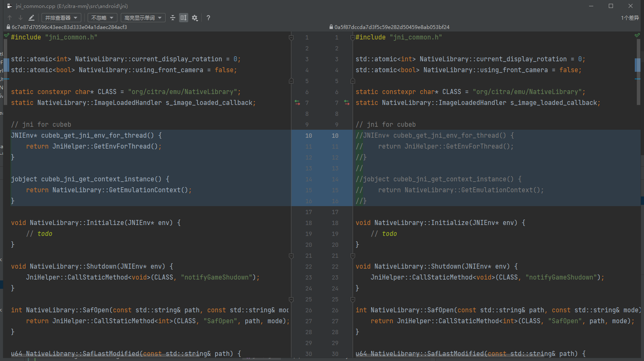Viewport: 644px width, 361px height.
Task: Click the pencil edit icon in the toolbar
Action: (x=31, y=18)
